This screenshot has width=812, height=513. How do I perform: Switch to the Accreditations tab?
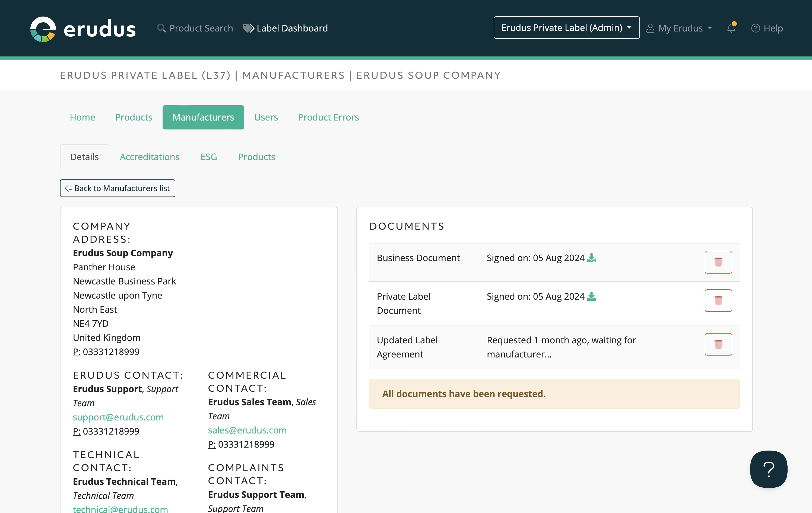pyautogui.click(x=149, y=157)
